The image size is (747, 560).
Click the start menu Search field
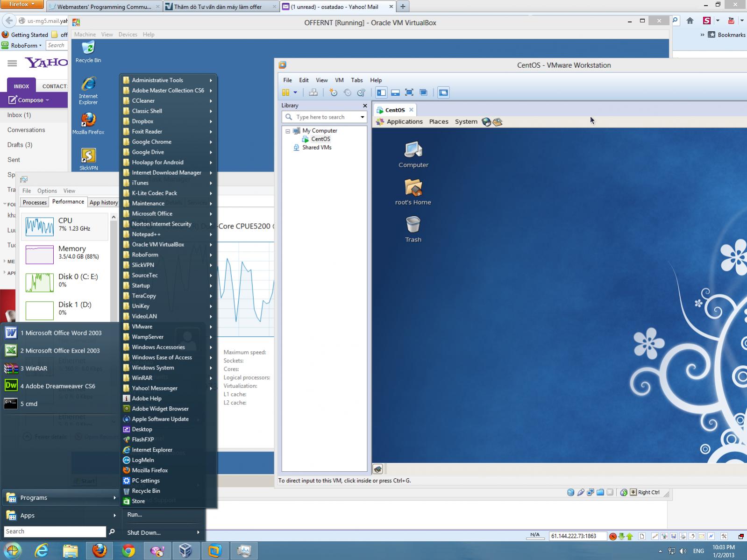(55, 532)
